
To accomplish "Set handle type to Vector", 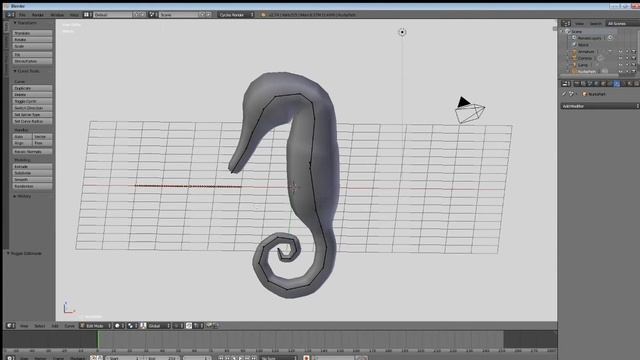I will pos(42,137).
